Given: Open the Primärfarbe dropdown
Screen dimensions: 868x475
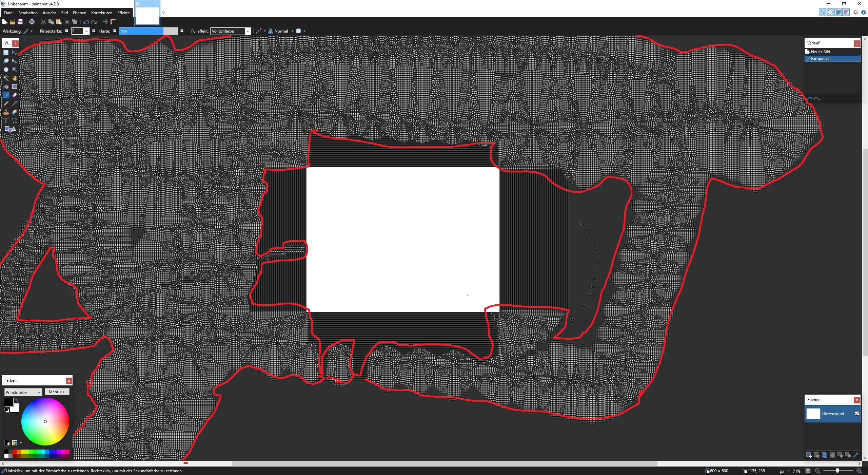Looking at the screenshot, I should 23,392.
